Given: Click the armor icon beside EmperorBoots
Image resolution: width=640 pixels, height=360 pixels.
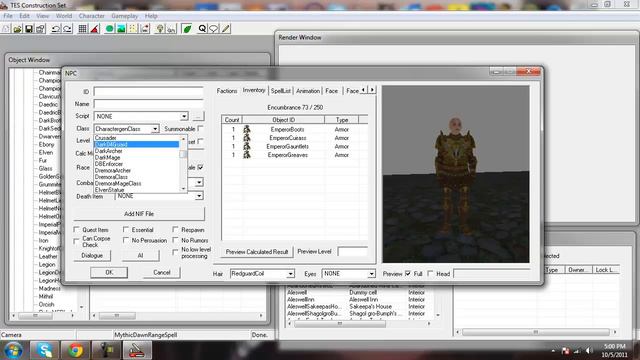Looking at the screenshot, I should point(247,129).
